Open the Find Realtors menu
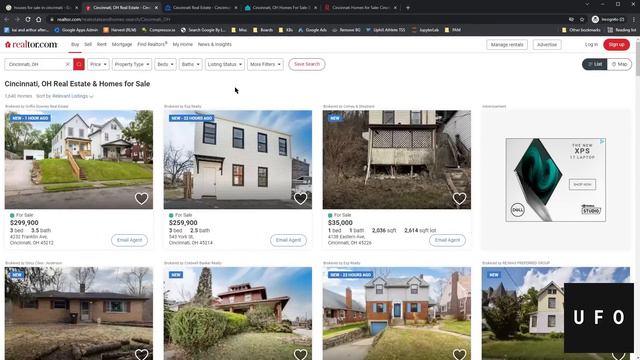This screenshot has height=360, width=640. pos(152,44)
